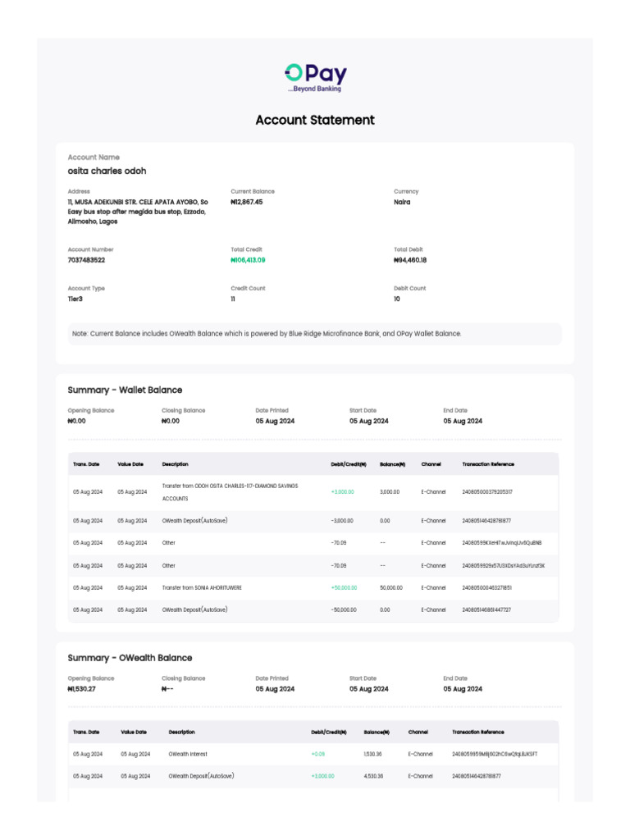The height and width of the screenshot is (840, 630).
Task: Click OWealth Balance(₦) column header
Action: coord(377,732)
